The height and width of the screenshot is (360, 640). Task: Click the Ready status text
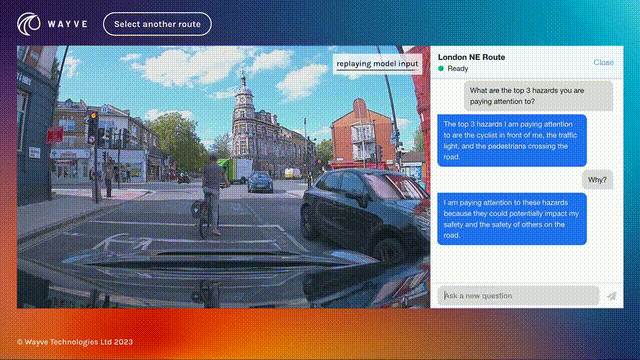[458, 69]
